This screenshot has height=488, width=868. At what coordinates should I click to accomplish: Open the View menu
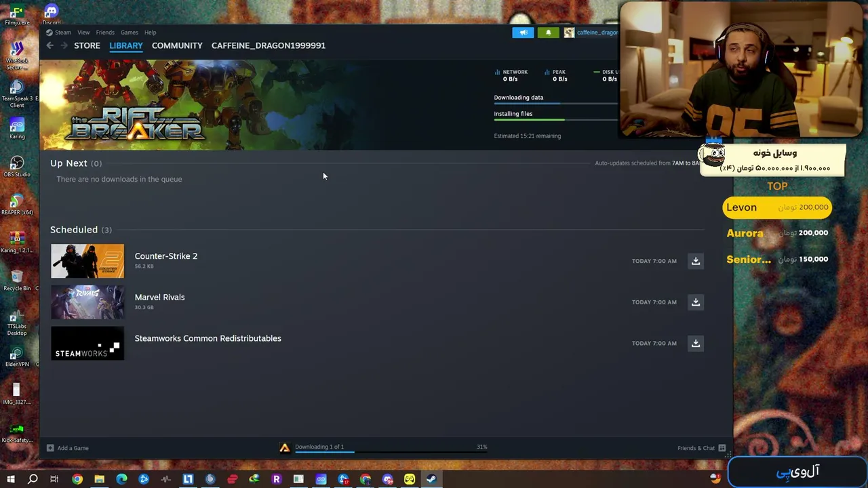point(83,33)
